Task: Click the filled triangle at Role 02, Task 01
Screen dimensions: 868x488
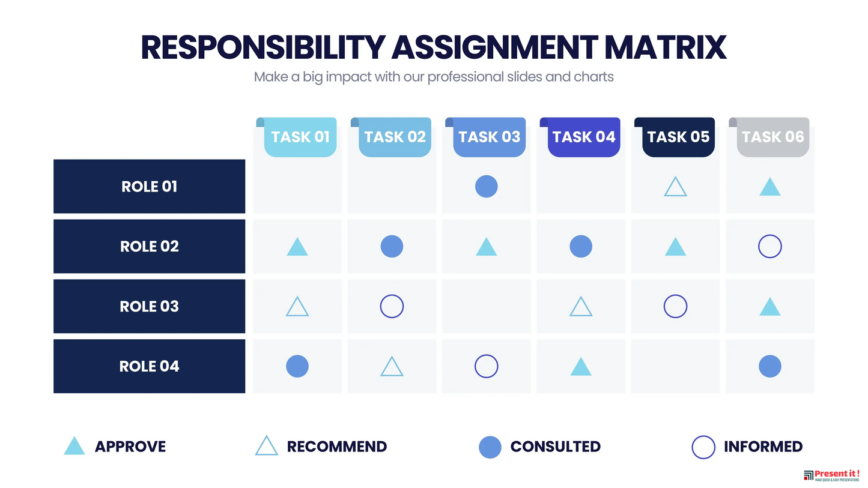Action: pyautogui.click(x=297, y=247)
